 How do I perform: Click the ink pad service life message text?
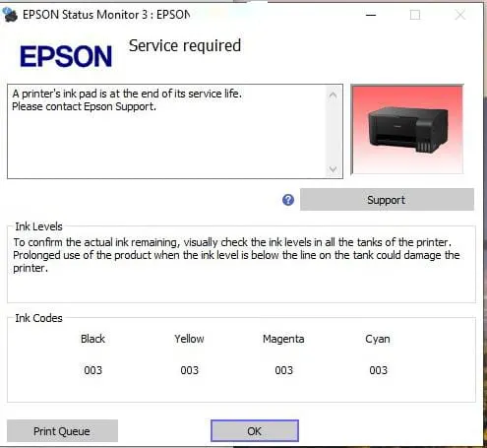[x=127, y=94]
